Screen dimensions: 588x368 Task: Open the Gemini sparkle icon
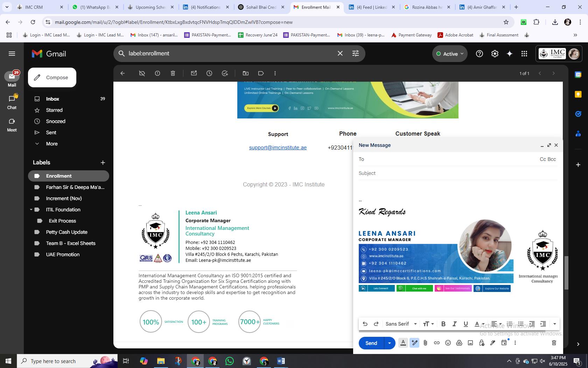pyautogui.click(x=510, y=54)
